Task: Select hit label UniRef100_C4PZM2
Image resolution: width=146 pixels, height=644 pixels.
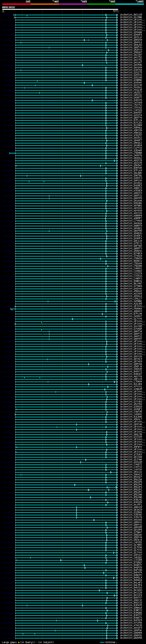Action: (x=131, y=542)
